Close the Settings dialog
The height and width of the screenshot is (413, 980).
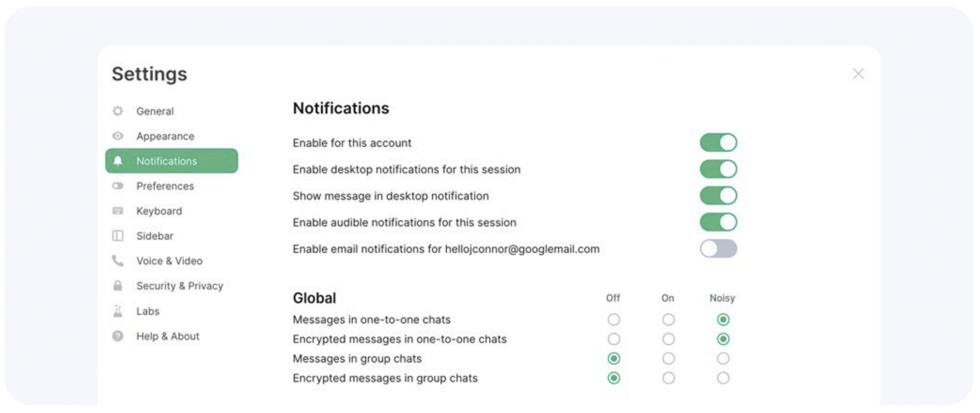(x=858, y=74)
